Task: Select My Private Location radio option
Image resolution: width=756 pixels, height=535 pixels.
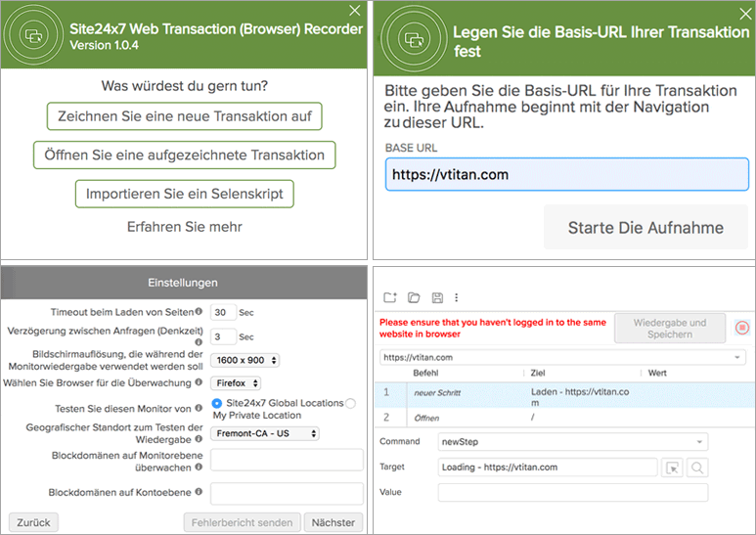Action: (350, 403)
